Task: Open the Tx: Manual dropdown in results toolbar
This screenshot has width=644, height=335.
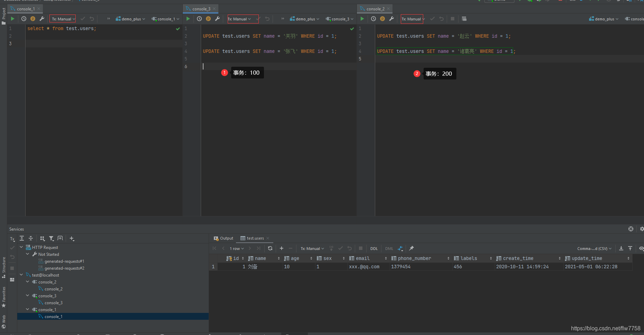Action: click(312, 249)
